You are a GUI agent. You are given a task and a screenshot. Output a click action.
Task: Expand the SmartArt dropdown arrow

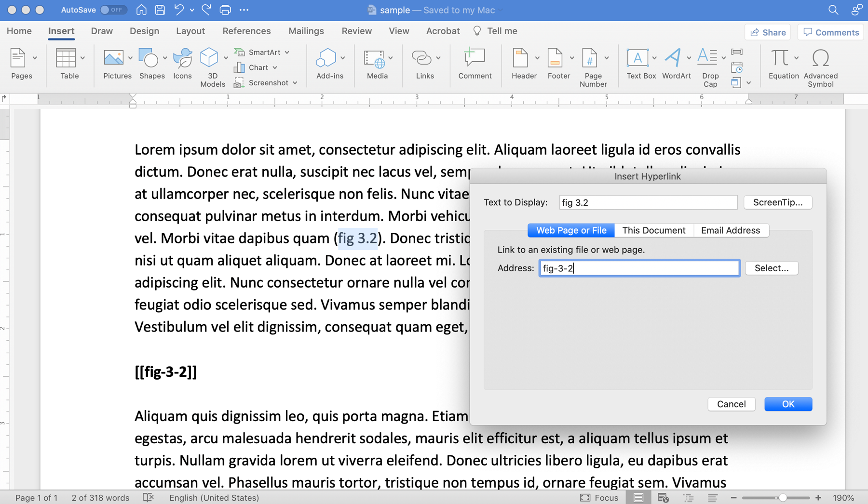tap(287, 52)
